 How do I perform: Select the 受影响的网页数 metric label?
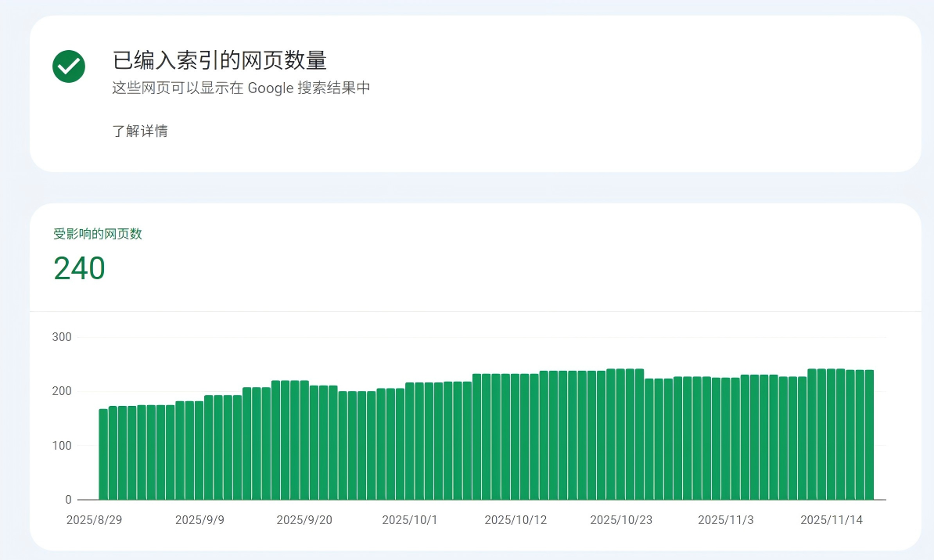tap(98, 234)
